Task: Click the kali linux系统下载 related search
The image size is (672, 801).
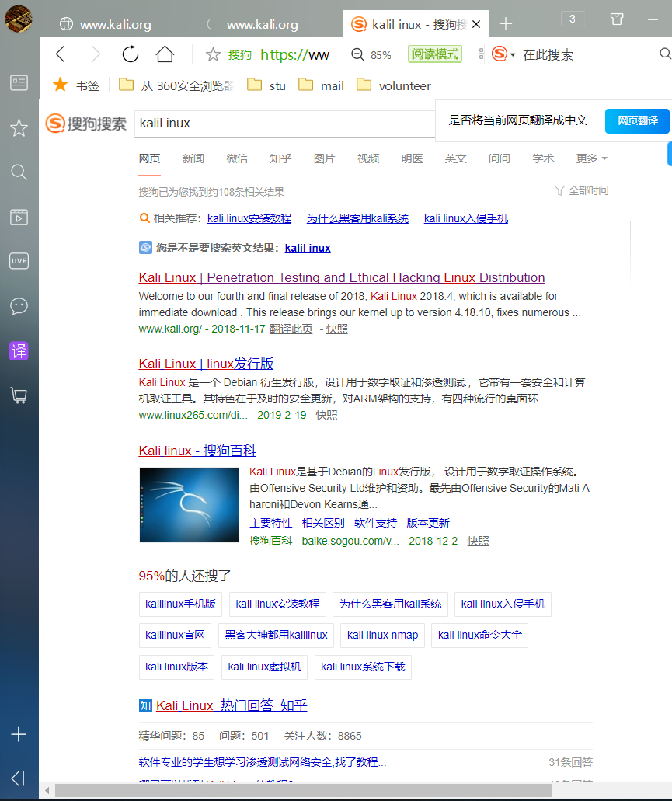Action: (x=363, y=667)
